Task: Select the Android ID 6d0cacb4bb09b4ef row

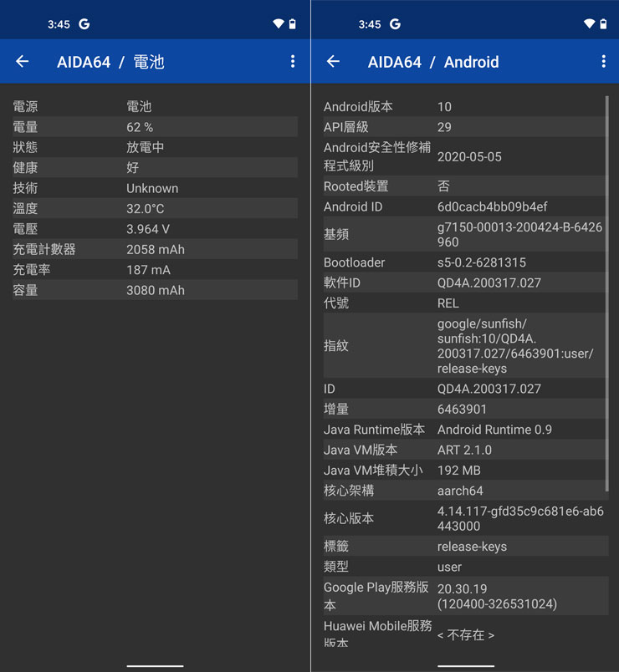Action: pos(466,206)
